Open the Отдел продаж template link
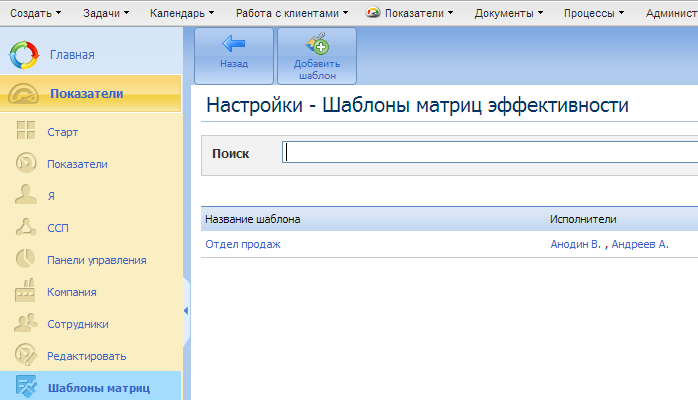The width and height of the screenshot is (698, 400). tap(243, 244)
